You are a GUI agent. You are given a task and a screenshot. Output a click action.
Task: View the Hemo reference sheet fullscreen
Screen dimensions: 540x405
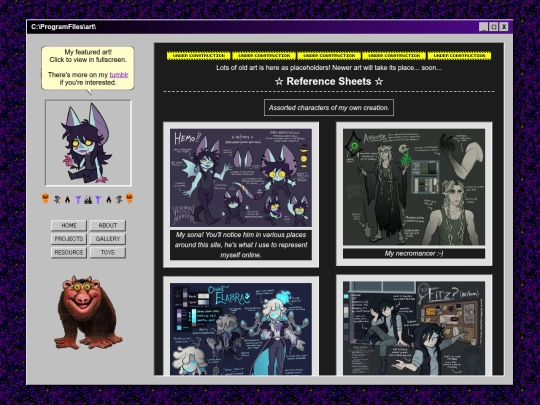point(241,178)
